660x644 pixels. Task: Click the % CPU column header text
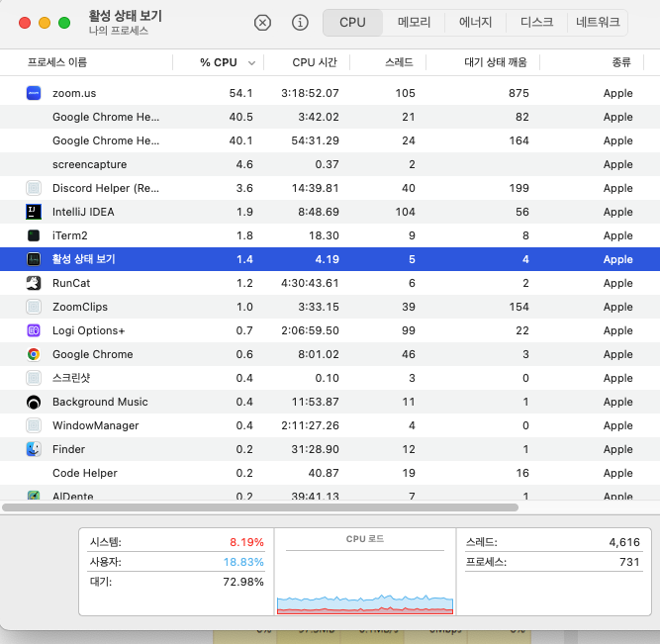219,62
